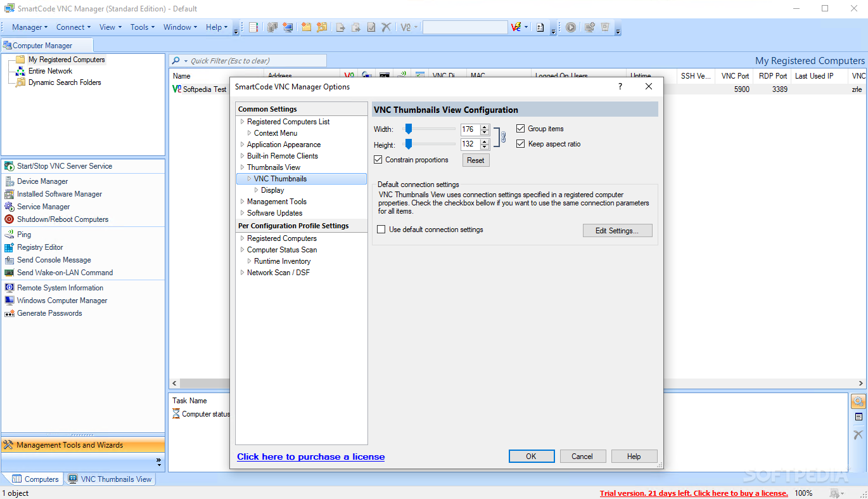Screen dimensions: 868x499
Task: Click the Remote System Information icon
Action: tap(10, 288)
